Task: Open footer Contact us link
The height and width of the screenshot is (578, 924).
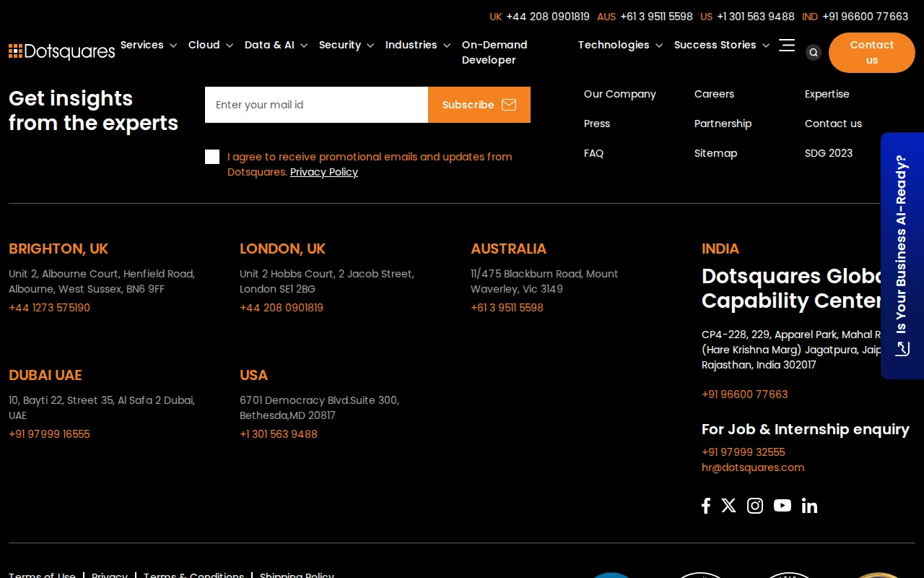Action: pos(833,124)
